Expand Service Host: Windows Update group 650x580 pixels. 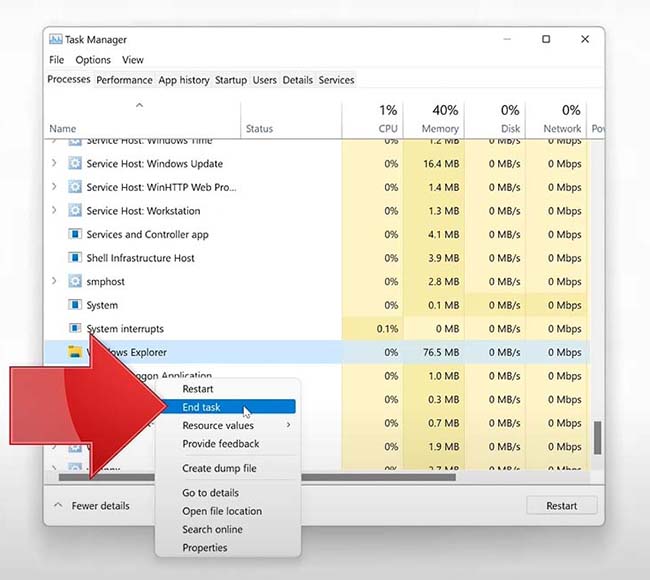pos(54,163)
